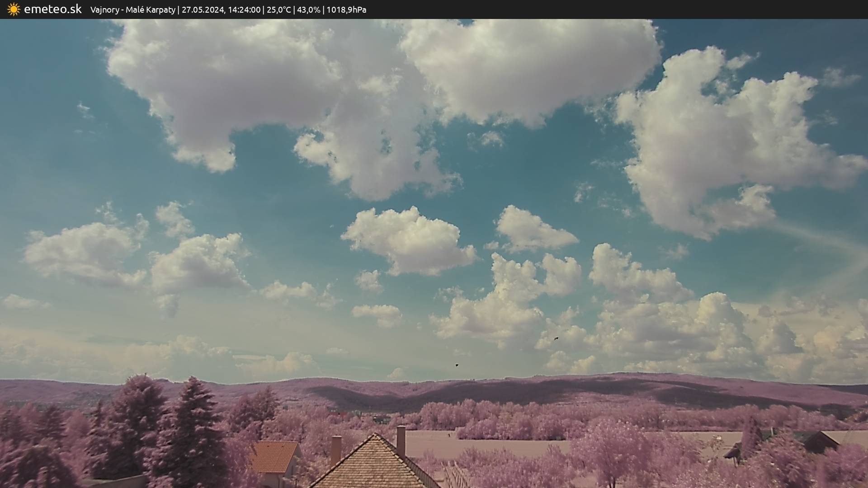Click the sun logo icon

(x=14, y=9)
